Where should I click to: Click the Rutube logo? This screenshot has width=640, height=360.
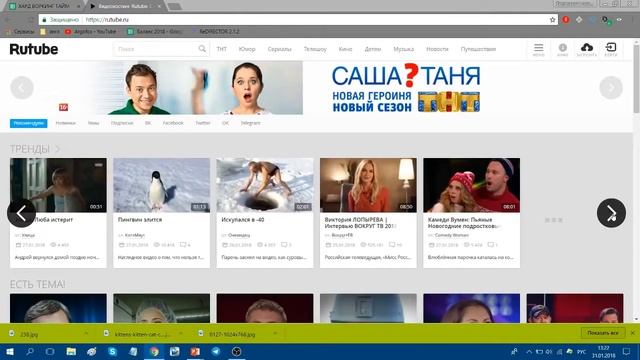34,49
